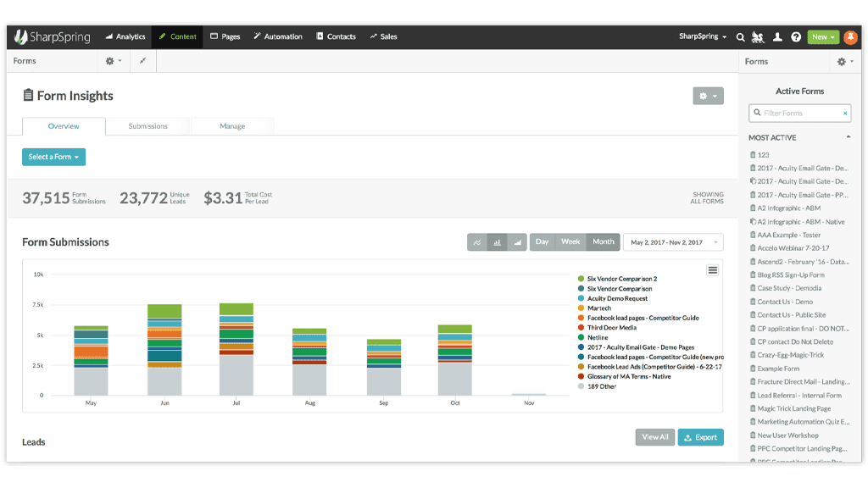Screen dimensions: 868x488
Task: Toggle Martech legend series
Action: click(x=594, y=308)
